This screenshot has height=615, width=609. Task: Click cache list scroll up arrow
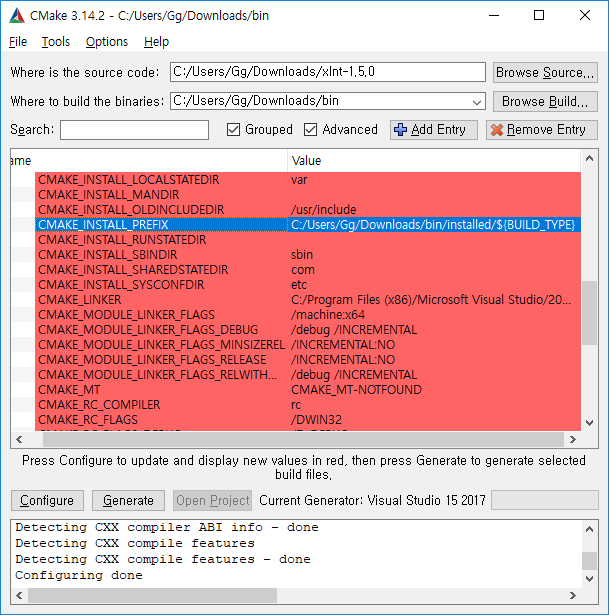(589, 158)
